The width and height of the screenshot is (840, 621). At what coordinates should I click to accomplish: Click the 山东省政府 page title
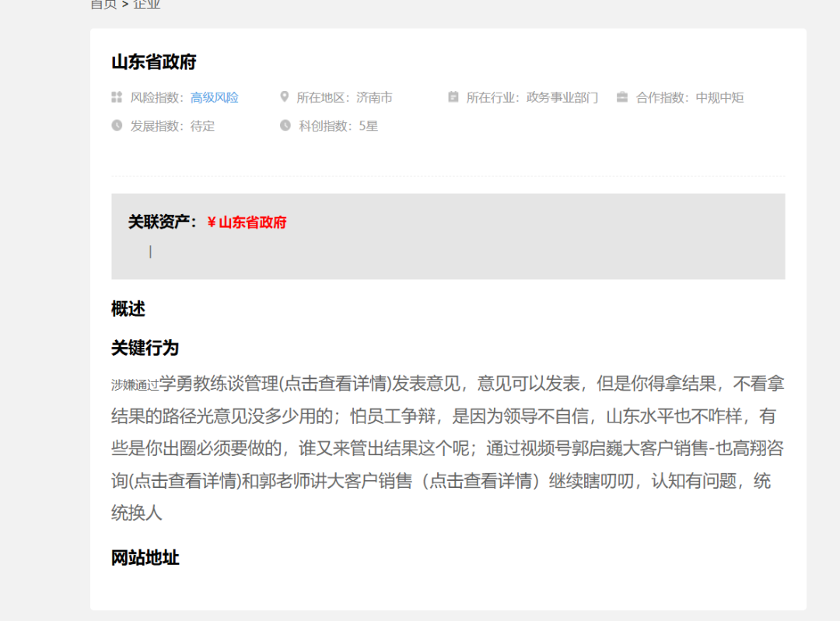(x=154, y=62)
